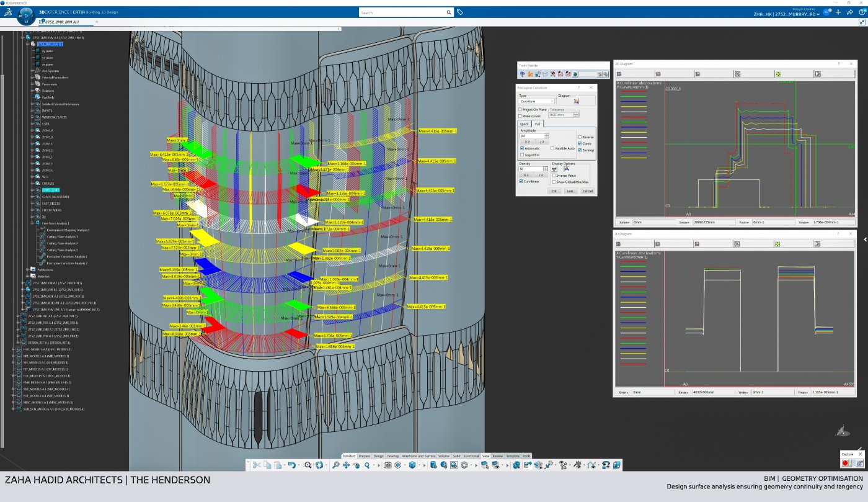Click the Amplitude X 2 button
The height and width of the screenshot is (502, 868).
[x=526, y=142]
